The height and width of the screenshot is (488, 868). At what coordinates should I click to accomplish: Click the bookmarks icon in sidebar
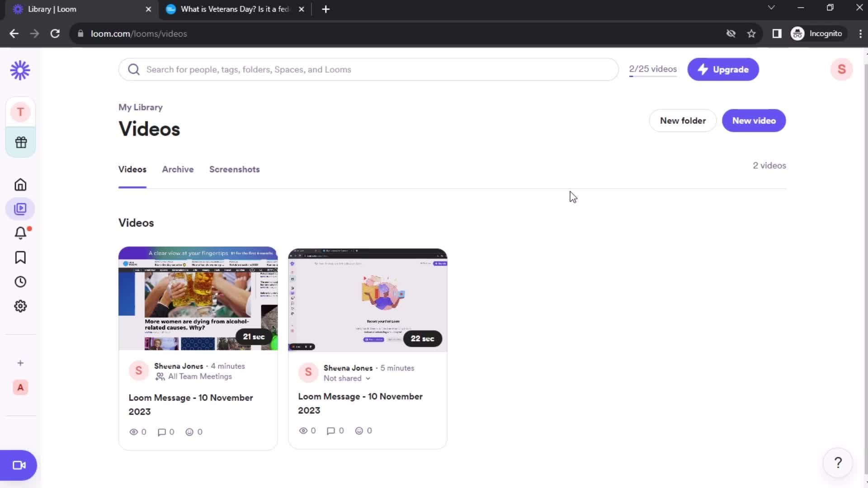(x=20, y=258)
